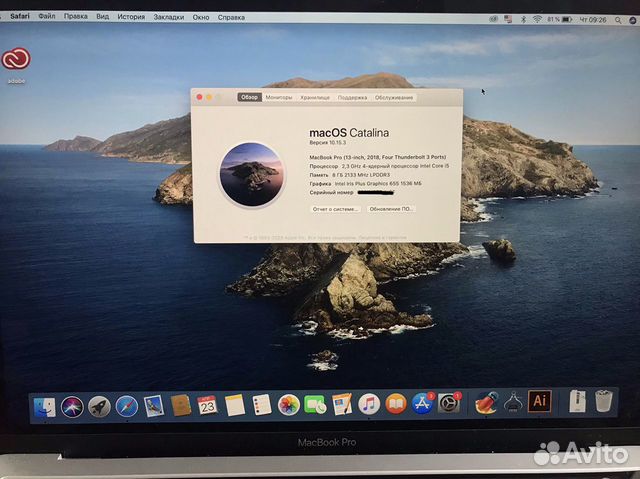
Task: Launch Siri from the Dock
Action: pyautogui.click(x=72, y=406)
